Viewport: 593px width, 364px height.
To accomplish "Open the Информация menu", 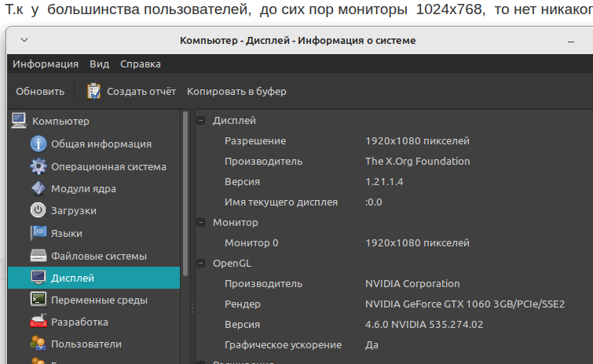I will click(x=46, y=64).
